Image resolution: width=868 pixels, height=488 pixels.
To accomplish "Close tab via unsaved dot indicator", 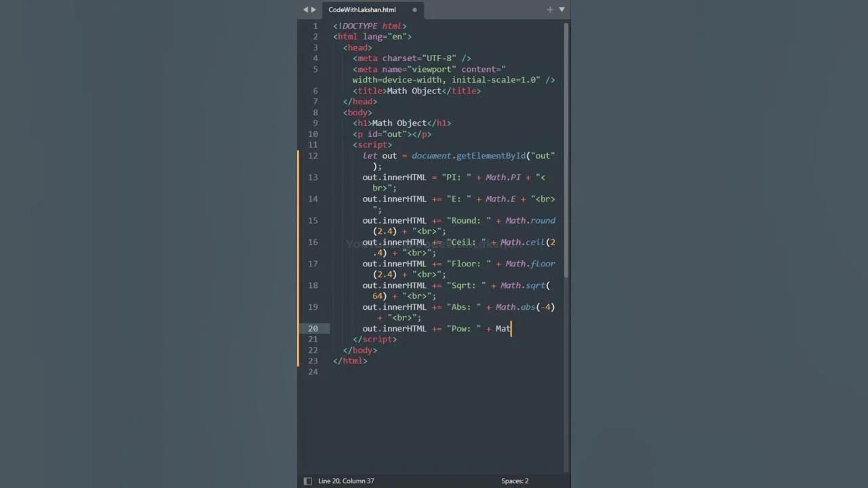I will point(415,10).
